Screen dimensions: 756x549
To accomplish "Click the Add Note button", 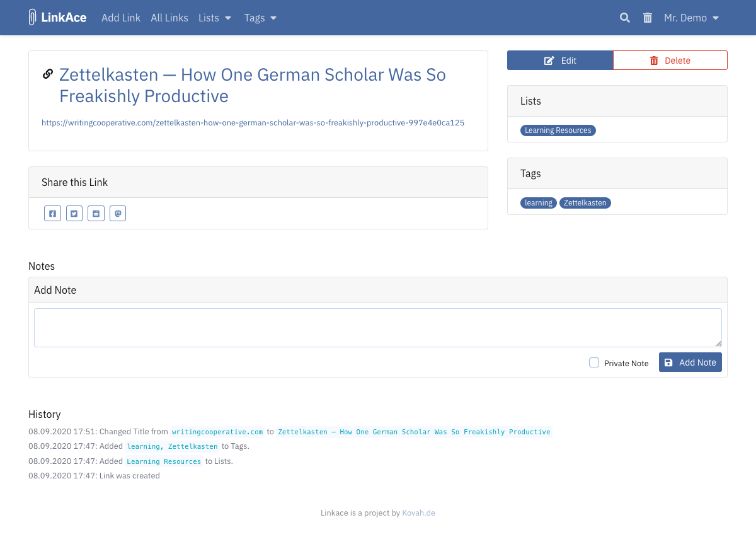I will 690,362.
